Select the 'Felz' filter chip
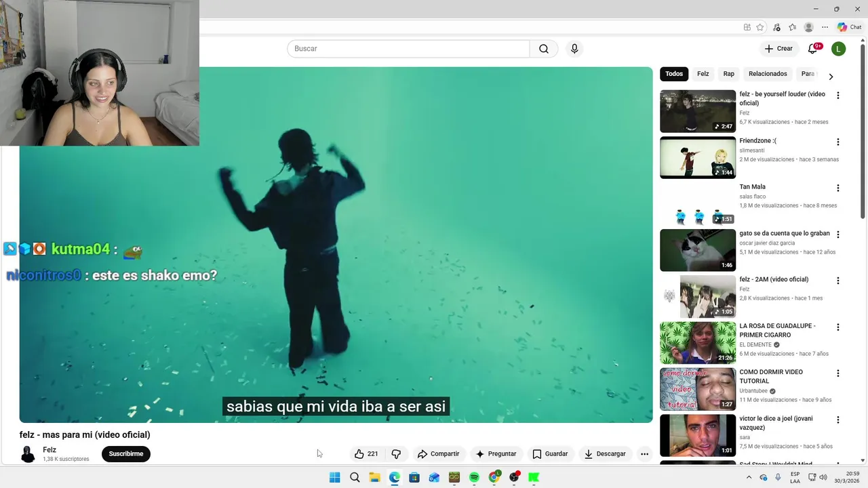This screenshot has height=488, width=868. click(x=703, y=74)
